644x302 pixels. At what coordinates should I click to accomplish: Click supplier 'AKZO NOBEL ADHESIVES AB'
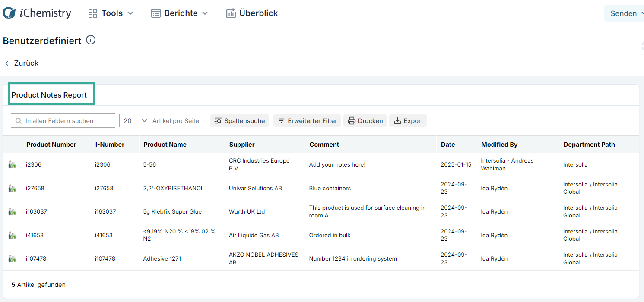(263, 258)
